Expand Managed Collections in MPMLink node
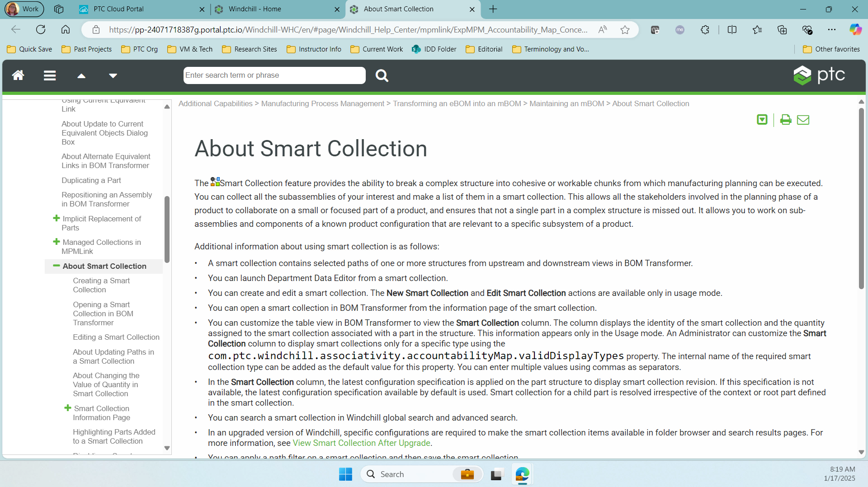868x487 pixels. pyautogui.click(x=57, y=242)
